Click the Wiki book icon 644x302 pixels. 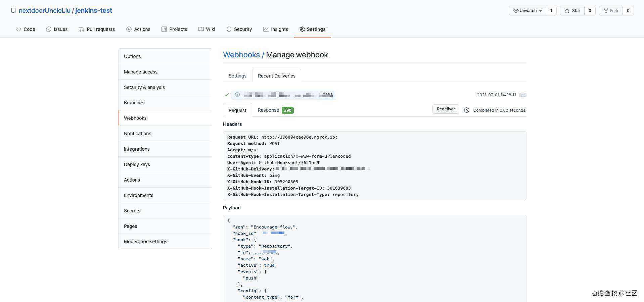(201, 29)
